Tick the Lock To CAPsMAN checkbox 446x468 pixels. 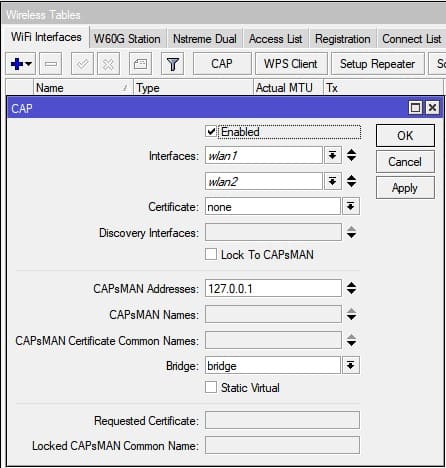click(x=211, y=254)
